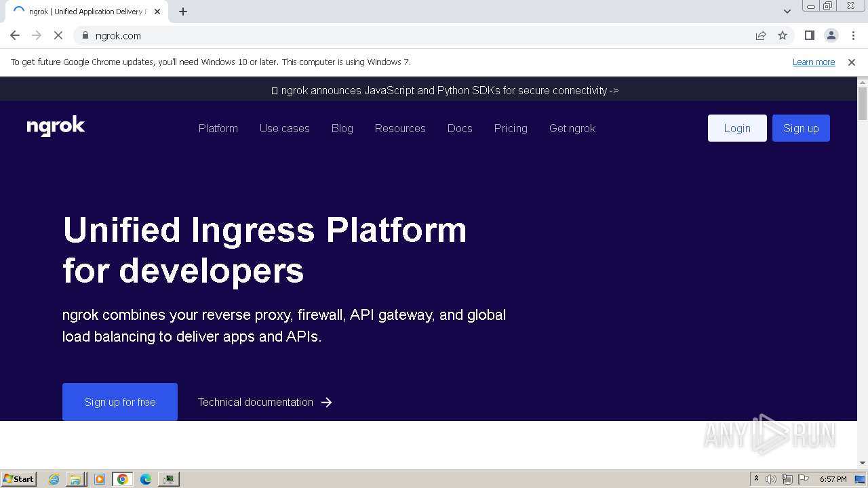The image size is (868, 488).
Task: Go to the Blog page
Action: click(342, 128)
